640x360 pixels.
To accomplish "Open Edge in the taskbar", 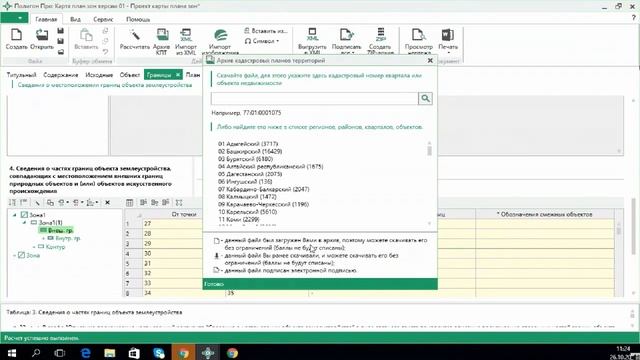I will (85, 353).
